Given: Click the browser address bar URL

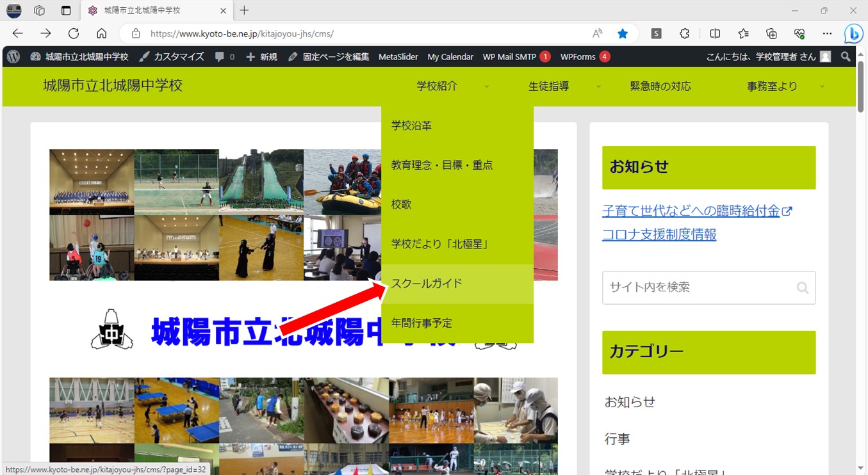Looking at the screenshot, I should [242, 34].
